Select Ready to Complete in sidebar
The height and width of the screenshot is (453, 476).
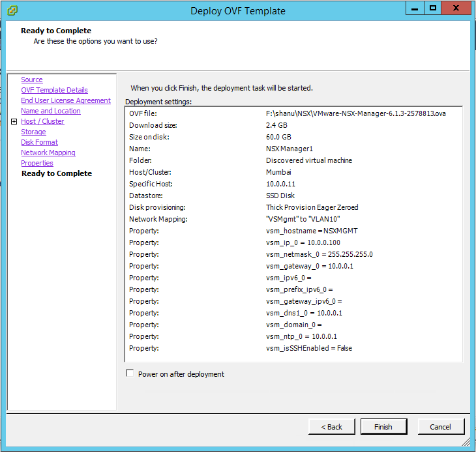tap(56, 173)
